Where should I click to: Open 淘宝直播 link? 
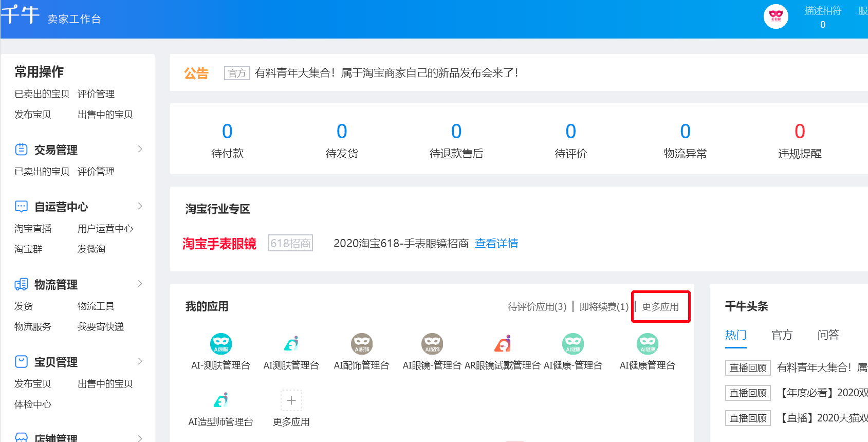[x=33, y=229]
